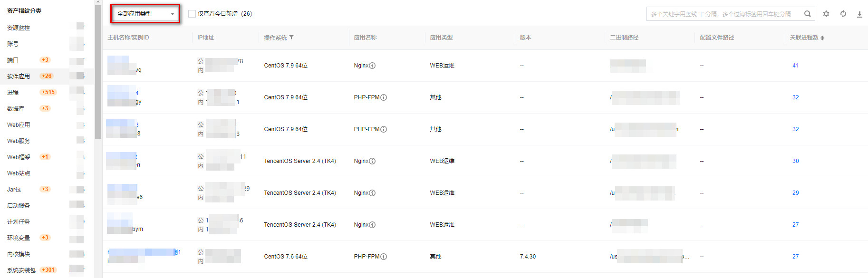Open 内核模块 category

point(19,254)
